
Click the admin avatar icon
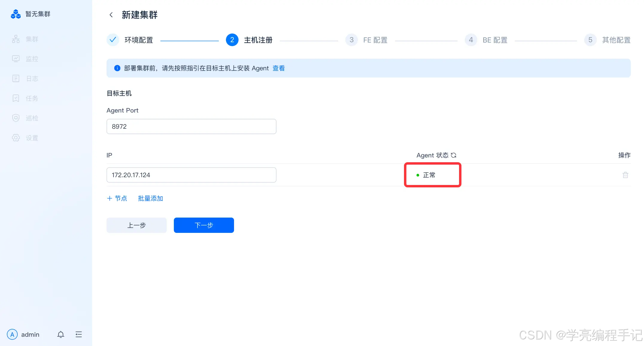(x=12, y=334)
